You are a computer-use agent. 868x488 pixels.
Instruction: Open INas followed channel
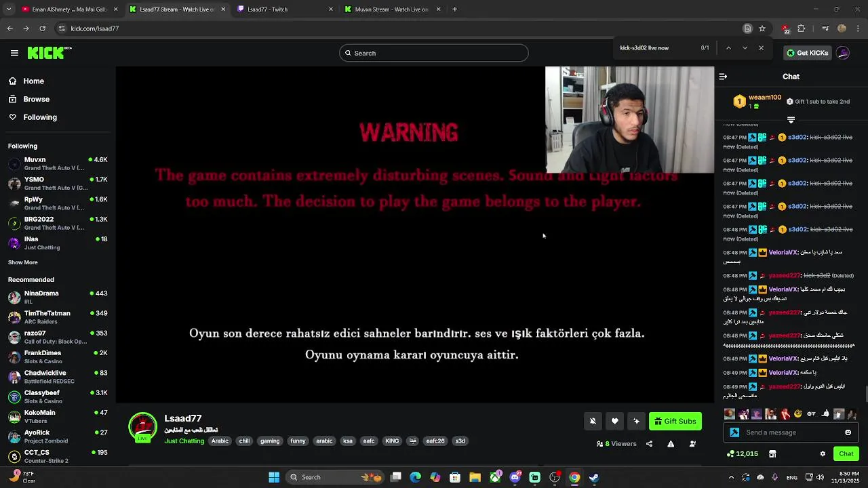[x=58, y=243]
